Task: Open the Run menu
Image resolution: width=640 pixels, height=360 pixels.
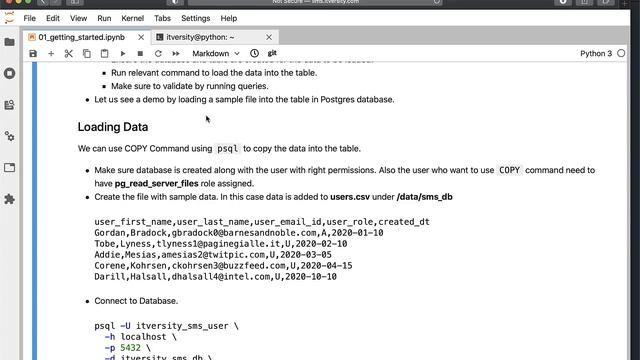Action: click(104, 18)
